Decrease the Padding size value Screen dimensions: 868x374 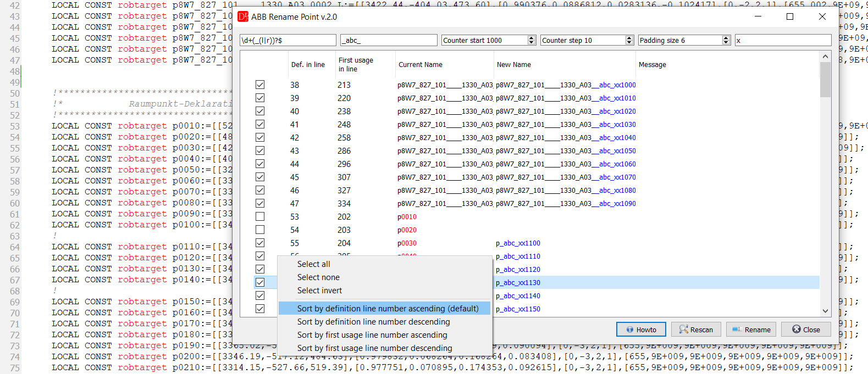pos(726,42)
